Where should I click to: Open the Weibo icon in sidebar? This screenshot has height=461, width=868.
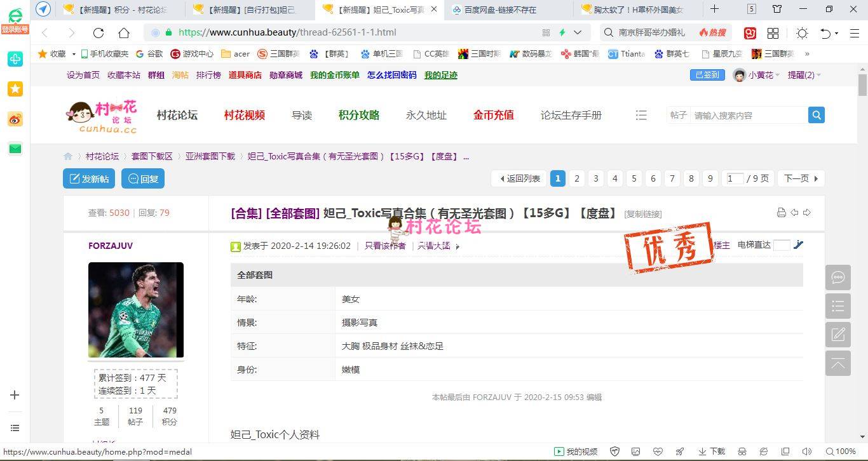coord(15,119)
